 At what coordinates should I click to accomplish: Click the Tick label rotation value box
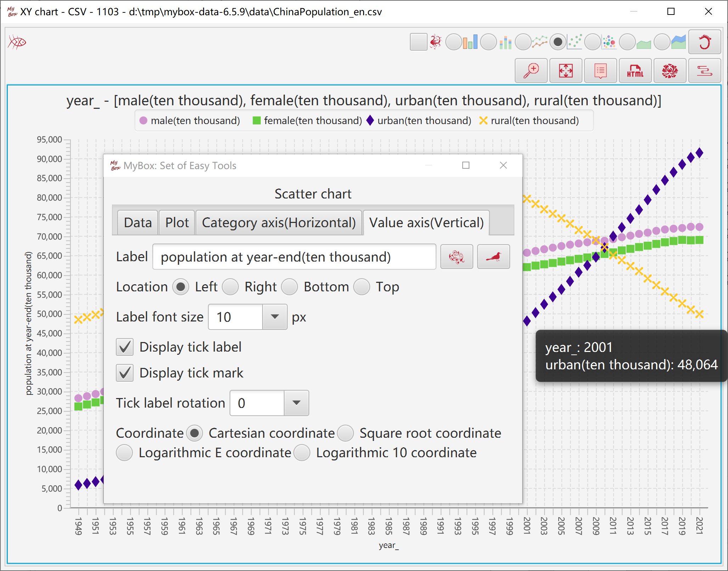click(257, 403)
